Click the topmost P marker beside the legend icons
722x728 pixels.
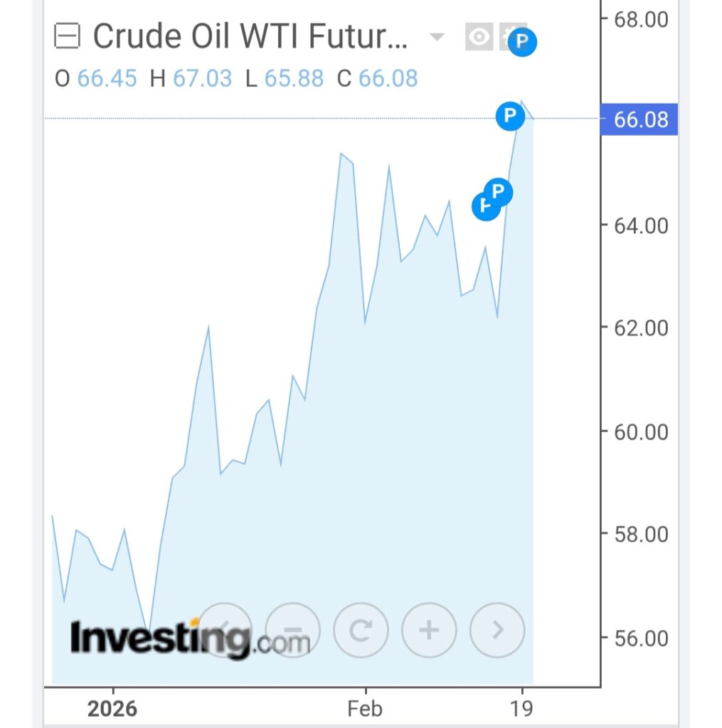[523, 43]
